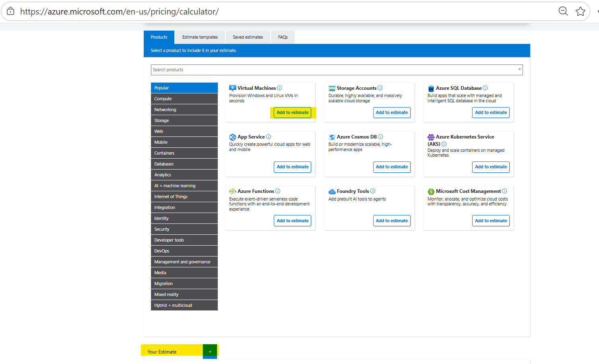Screen dimensions: 599x364
Task: Select the Mixed reality category
Action: tap(184, 294)
